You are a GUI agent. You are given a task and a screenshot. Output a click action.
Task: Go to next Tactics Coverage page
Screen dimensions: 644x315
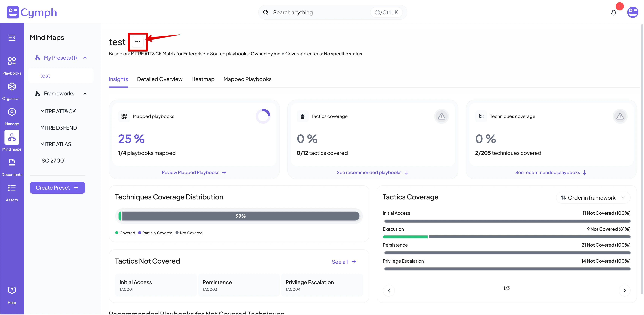(624, 291)
